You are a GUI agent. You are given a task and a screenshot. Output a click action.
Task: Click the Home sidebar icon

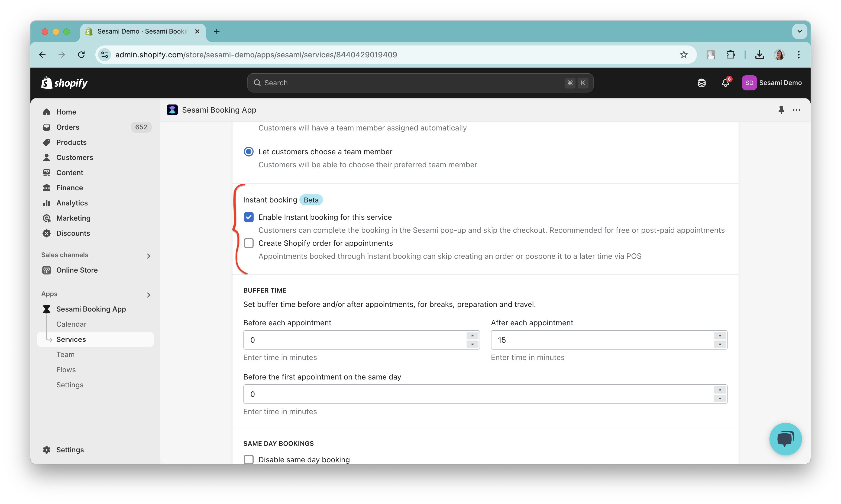point(47,112)
